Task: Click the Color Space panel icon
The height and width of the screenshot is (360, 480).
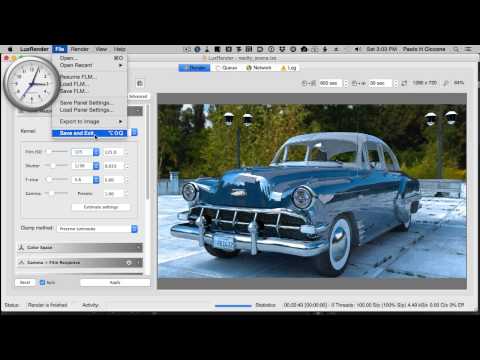Action: pyautogui.click(x=21, y=247)
